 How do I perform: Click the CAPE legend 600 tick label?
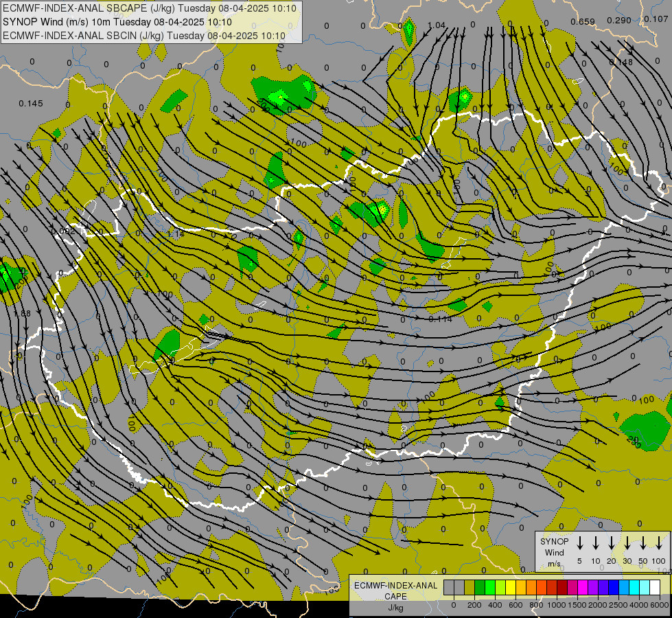pos(515,605)
